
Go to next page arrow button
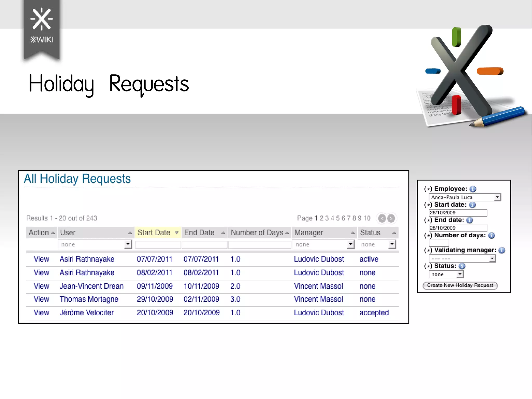coord(391,218)
